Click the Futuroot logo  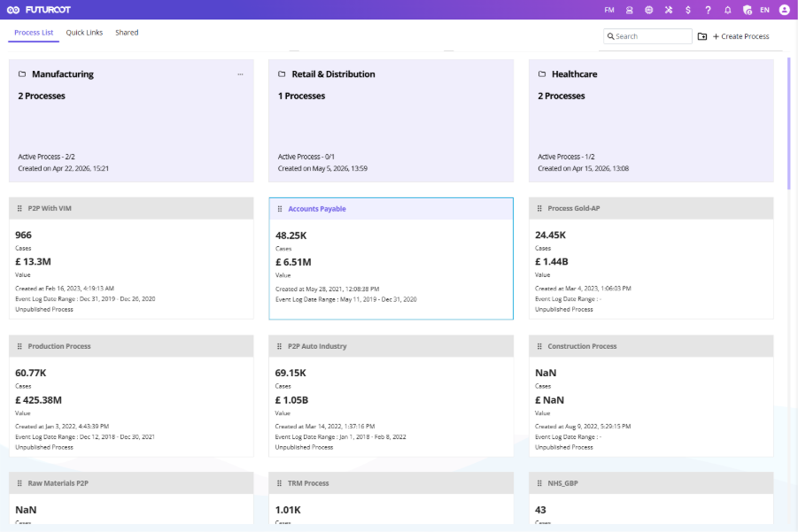pos(39,10)
